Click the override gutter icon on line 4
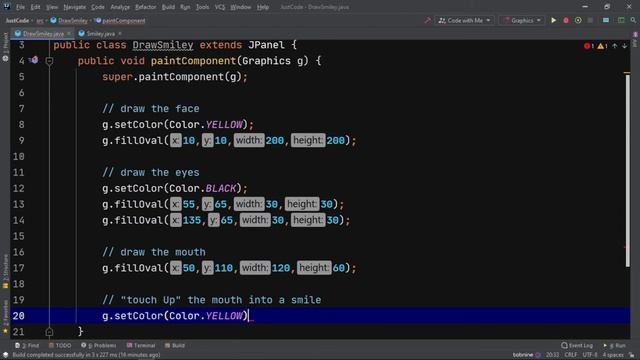The image size is (640, 360). tap(34, 60)
